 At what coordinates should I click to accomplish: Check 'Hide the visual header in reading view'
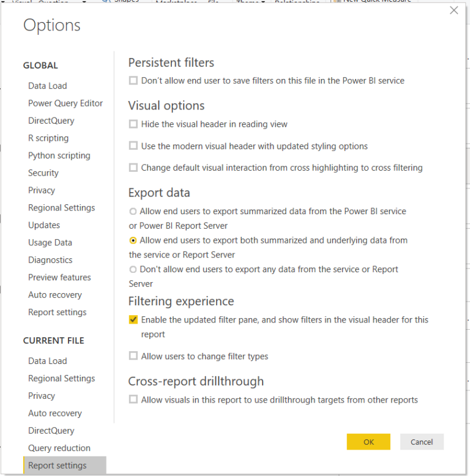coord(133,124)
